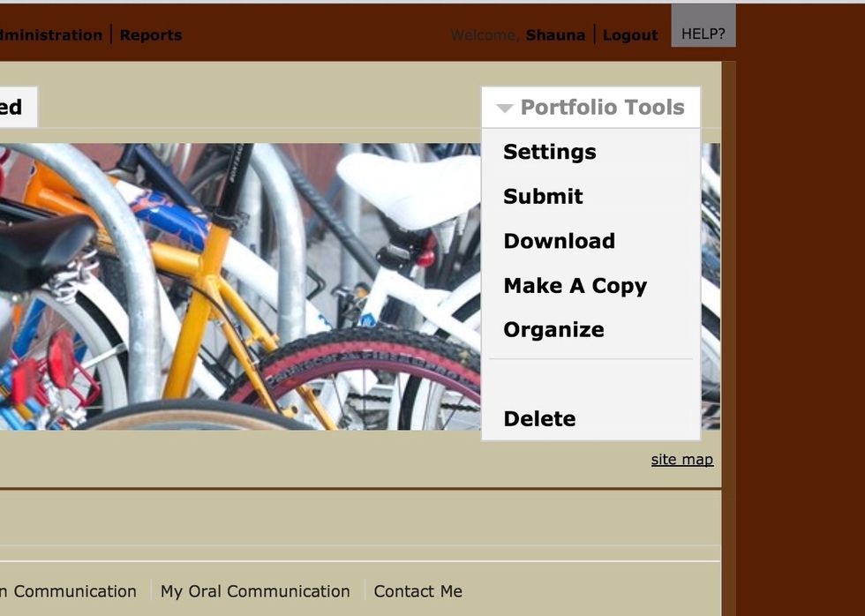The width and height of the screenshot is (865, 616).
Task: Go to the Contact Me page tab
Action: click(x=417, y=591)
